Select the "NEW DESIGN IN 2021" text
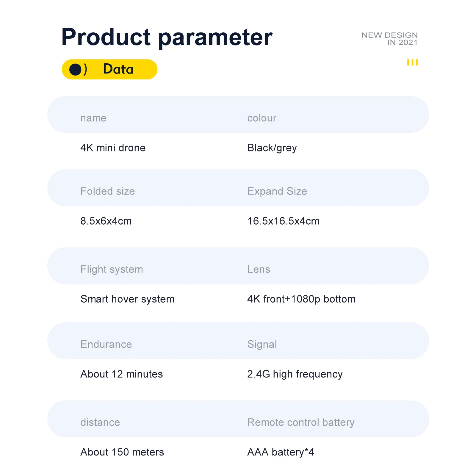This screenshot has width=476, height=476. click(x=389, y=39)
